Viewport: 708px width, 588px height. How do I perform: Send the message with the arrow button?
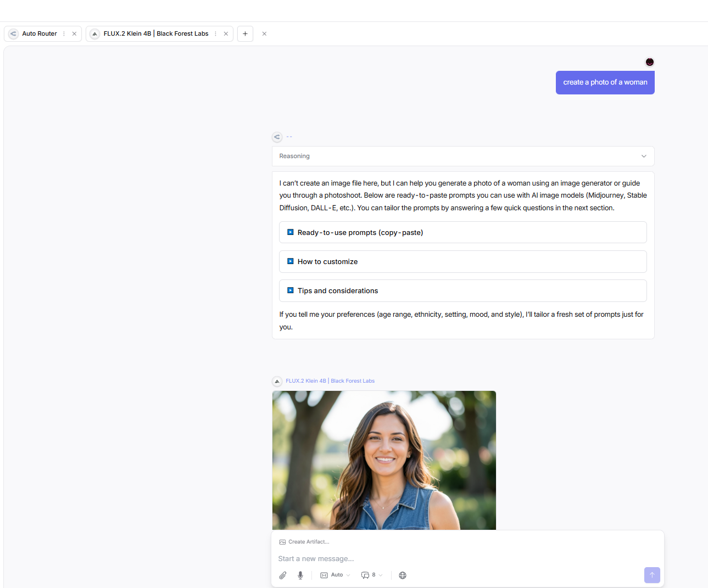652,575
